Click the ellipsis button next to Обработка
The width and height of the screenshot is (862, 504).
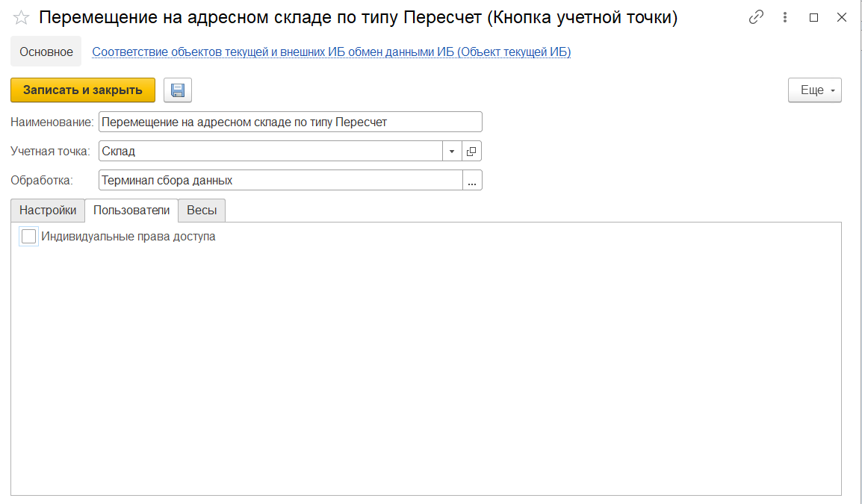pyautogui.click(x=472, y=180)
